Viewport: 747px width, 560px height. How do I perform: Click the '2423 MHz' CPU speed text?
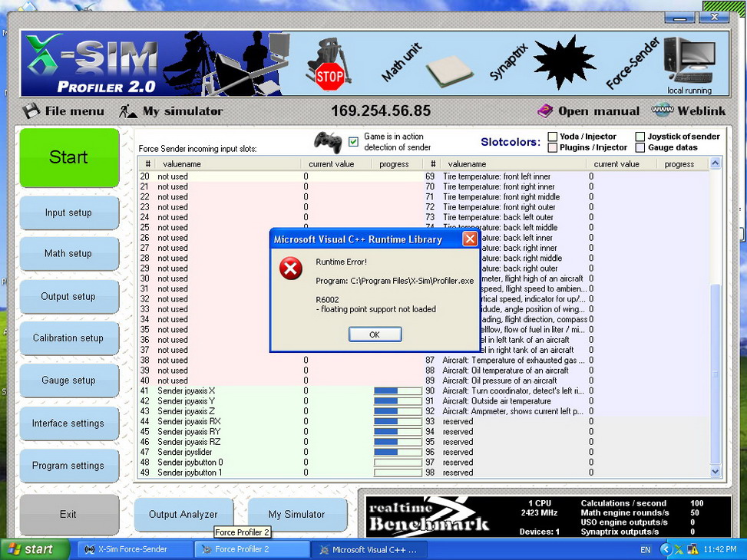[539, 513]
